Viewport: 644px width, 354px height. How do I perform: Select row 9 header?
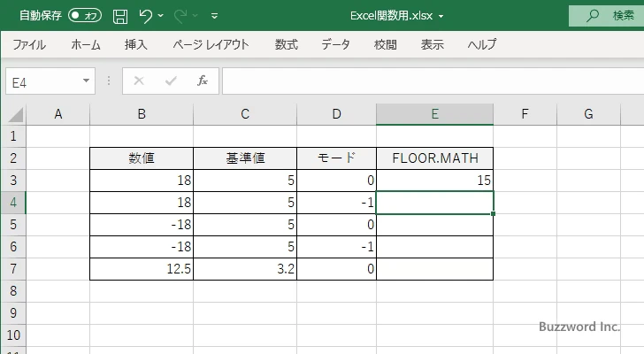coord(13,313)
